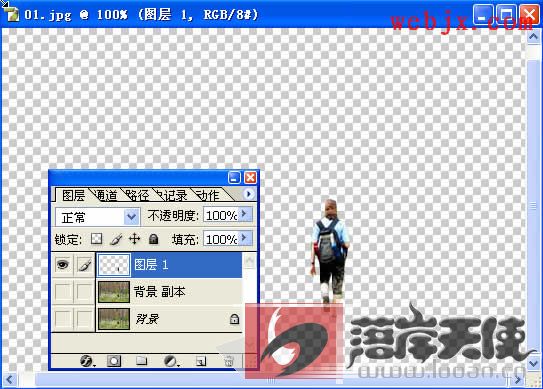
Task: Switch to the 通道 channels tab
Action: pos(106,195)
